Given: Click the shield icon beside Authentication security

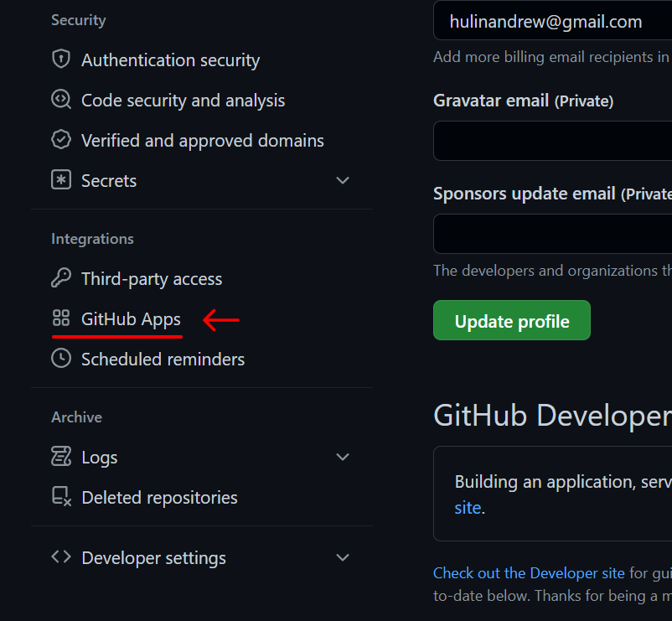Looking at the screenshot, I should (61, 60).
